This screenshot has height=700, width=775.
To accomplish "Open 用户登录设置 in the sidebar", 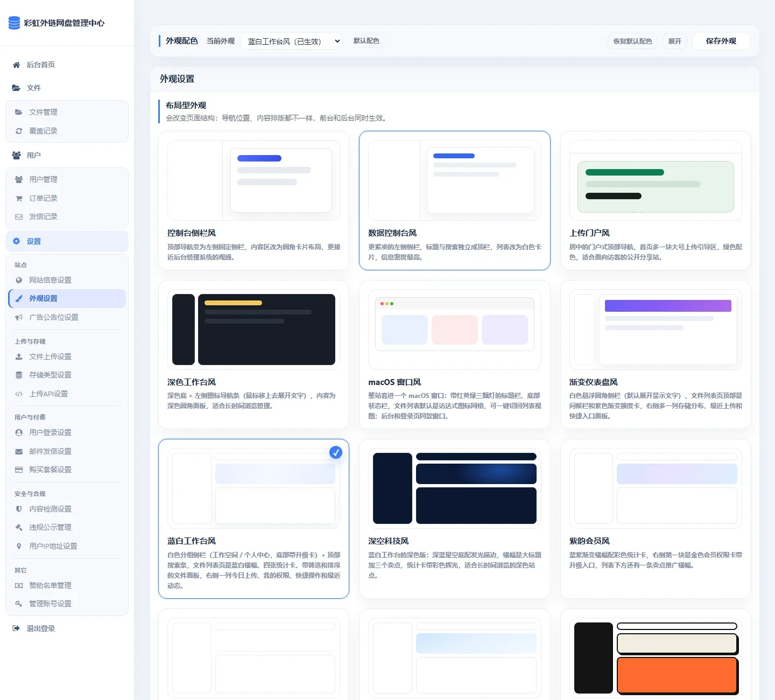I will point(67,432).
